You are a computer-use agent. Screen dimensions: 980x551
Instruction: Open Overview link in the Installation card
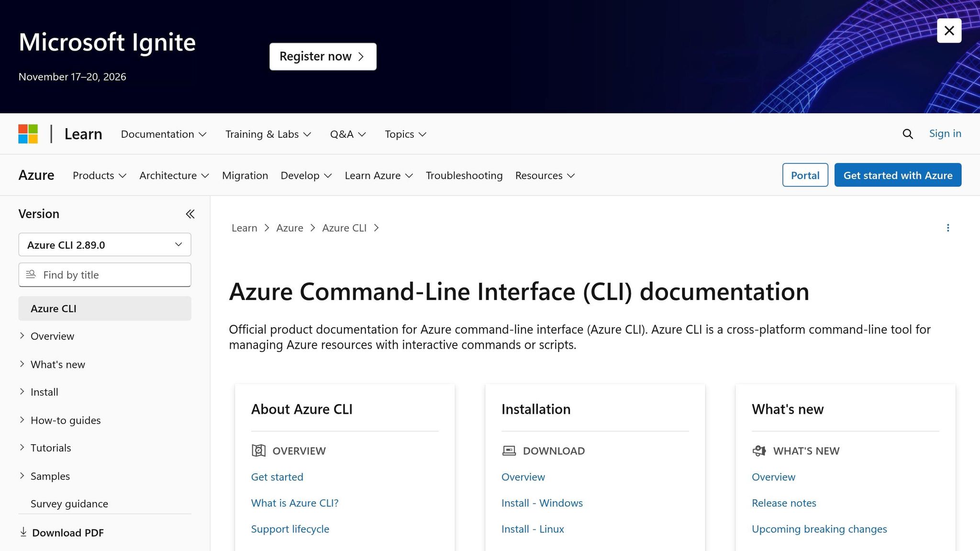coord(523,477)
